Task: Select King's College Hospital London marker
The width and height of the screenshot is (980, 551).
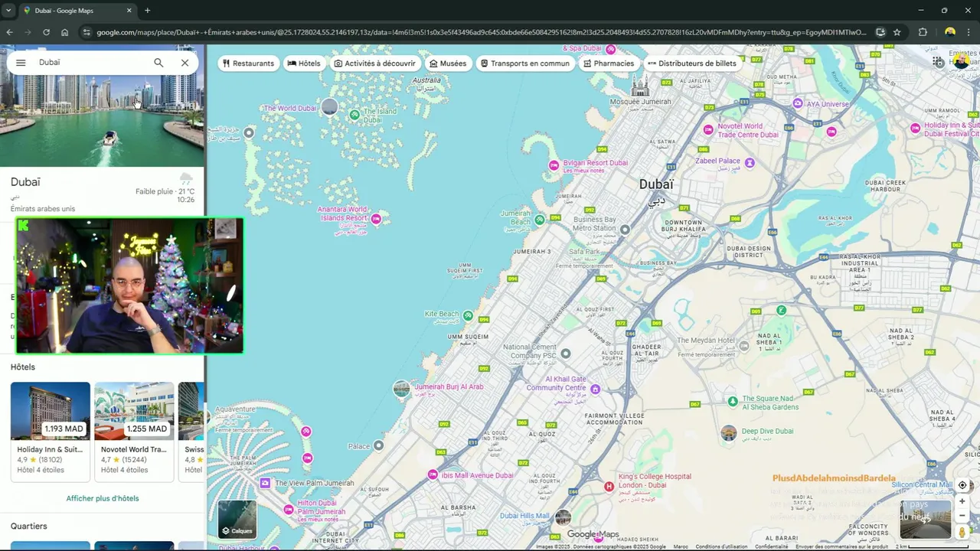Action: (x=609, y=486)
